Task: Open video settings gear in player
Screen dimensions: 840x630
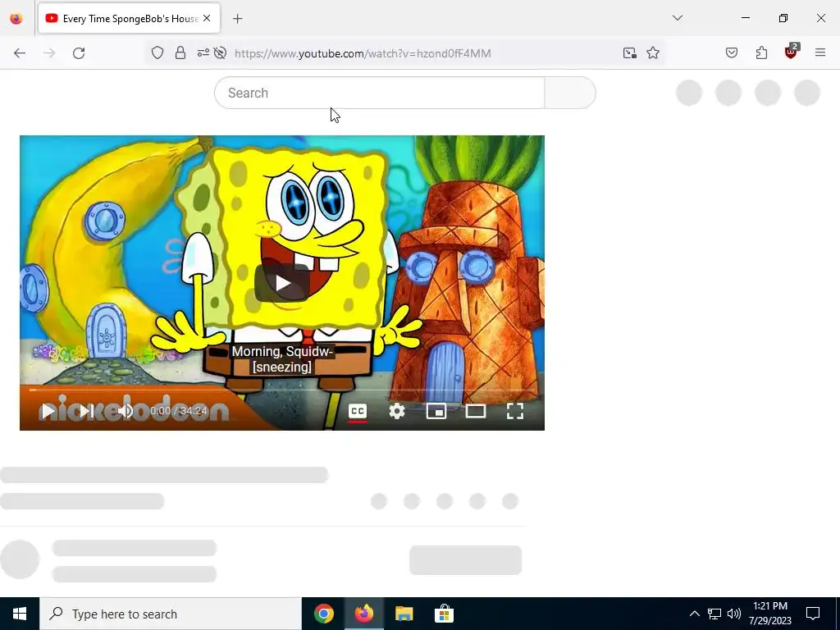Action: [x=397, y=411]
